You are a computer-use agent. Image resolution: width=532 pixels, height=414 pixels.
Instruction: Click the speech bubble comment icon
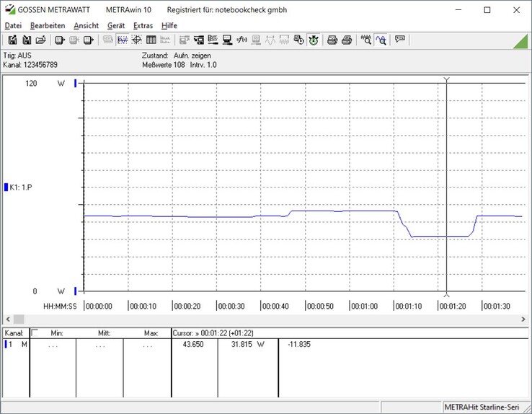[x=399, y=40]
